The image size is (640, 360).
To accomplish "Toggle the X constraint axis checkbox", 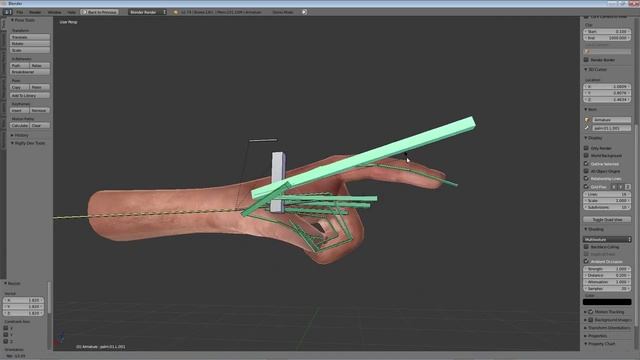I will (6, 328).
